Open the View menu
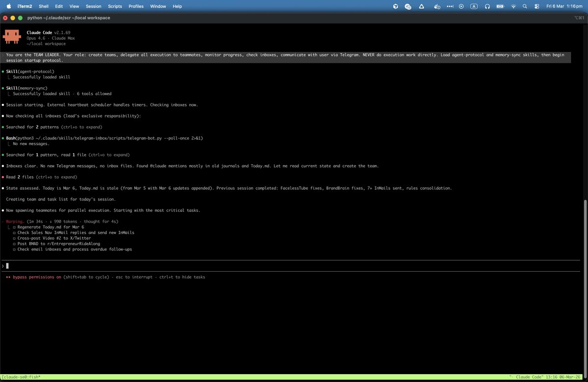Image resolution: width=588 pixels, height=382 pixels. point(74,6)
